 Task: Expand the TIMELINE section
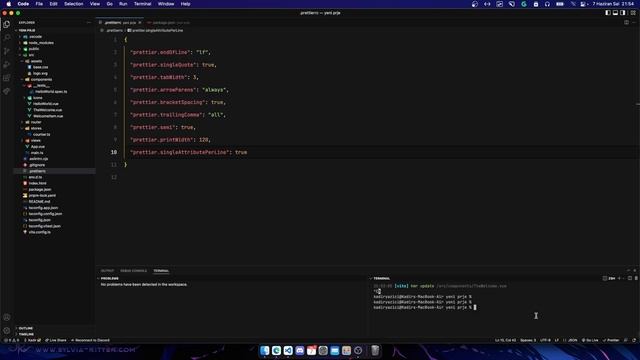(x=26, y=334)
